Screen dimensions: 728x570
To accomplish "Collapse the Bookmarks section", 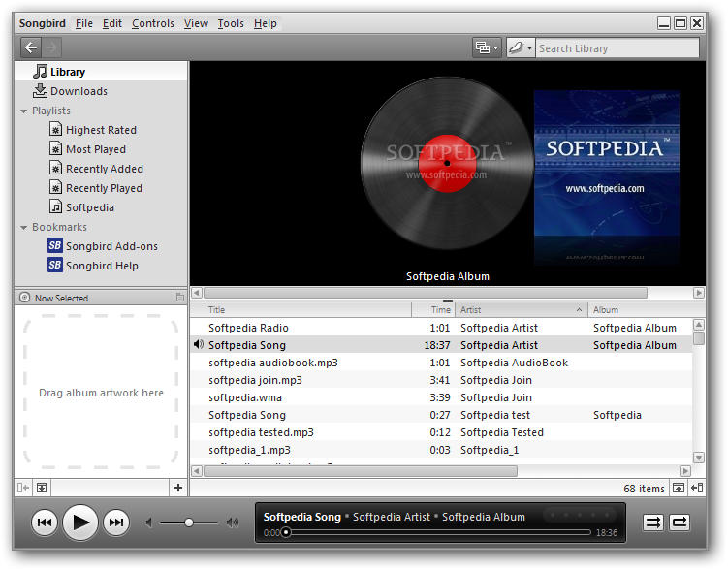I will click(x=23, y=228).
